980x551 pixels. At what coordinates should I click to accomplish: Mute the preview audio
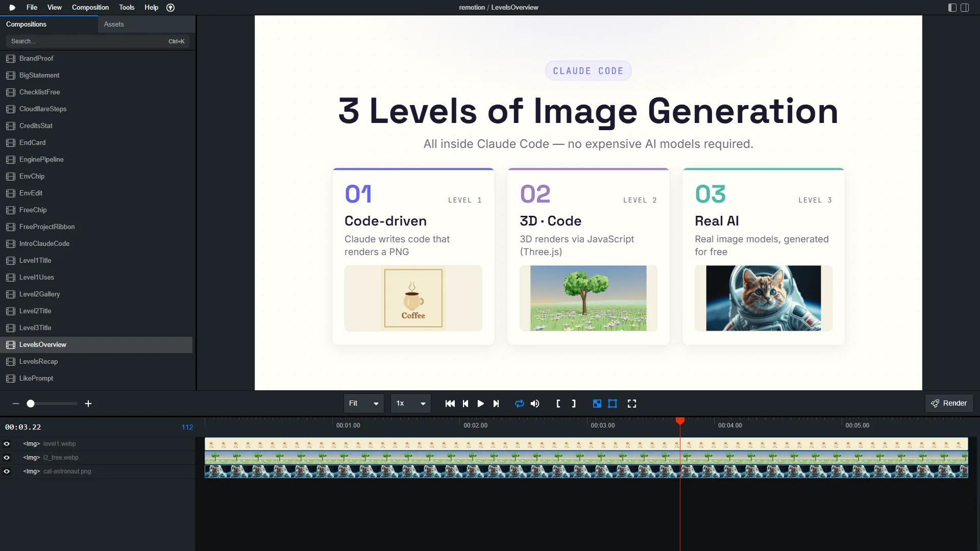tap(535, 404)
